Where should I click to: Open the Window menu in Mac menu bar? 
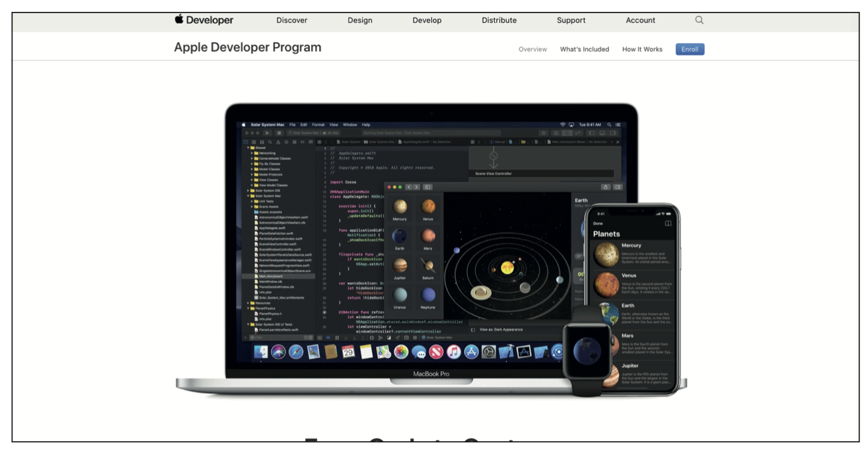coord(350,125)
